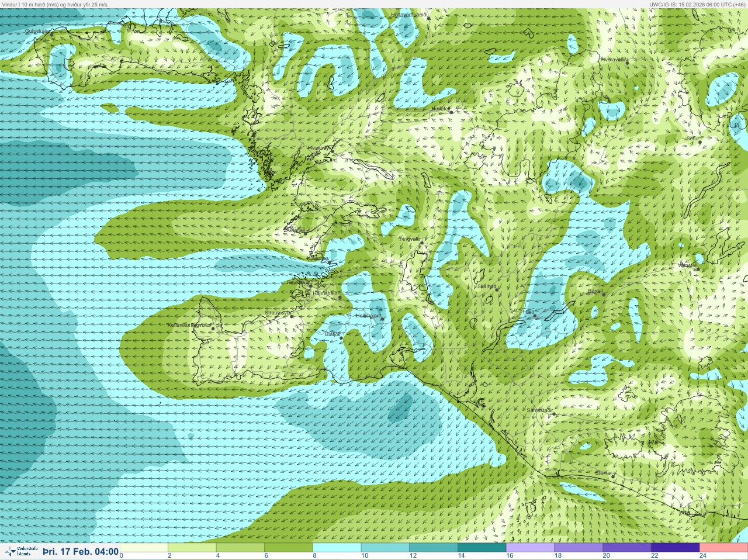748x560 pixels.
Task: Select the 0–2 m/s pale yellow legend swatch
Action: coord(145,548)
